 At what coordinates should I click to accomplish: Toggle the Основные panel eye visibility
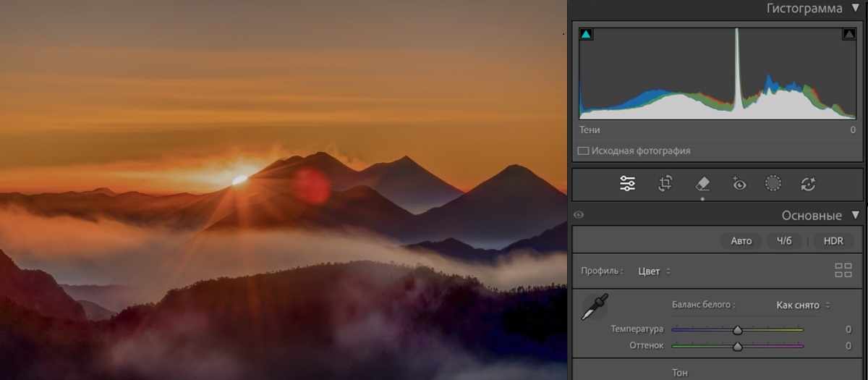tap(578, 215)
